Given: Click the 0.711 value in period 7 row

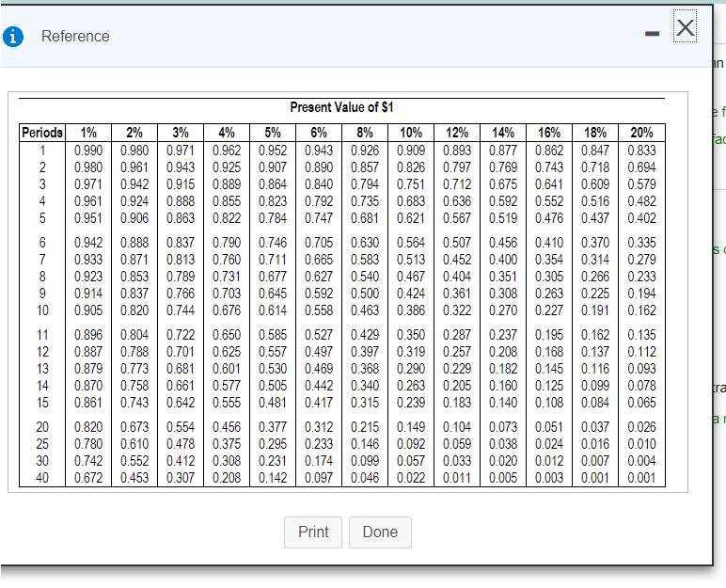Looking at the screenshot, I should tap(273, 260).
